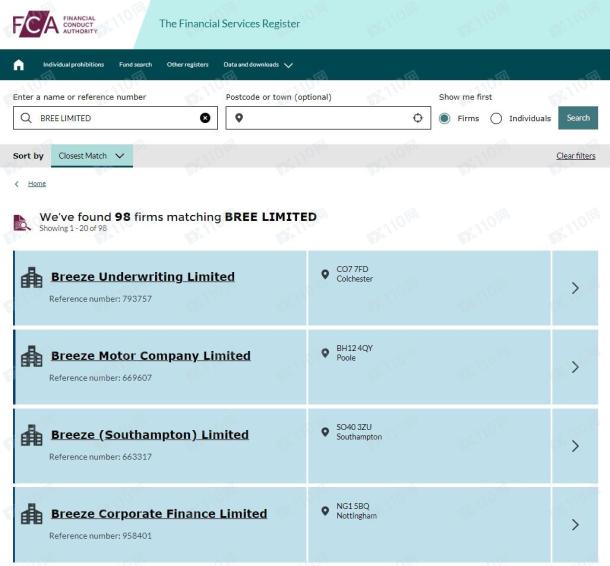This screenshot has height=566, width=610.
Task: Select the Firms radio button
Action: (444, 118)
